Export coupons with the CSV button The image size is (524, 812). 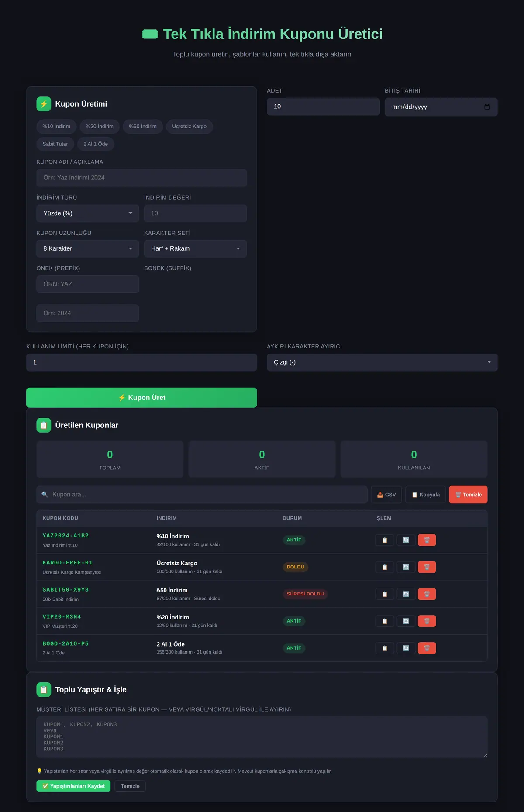(386, 495)
